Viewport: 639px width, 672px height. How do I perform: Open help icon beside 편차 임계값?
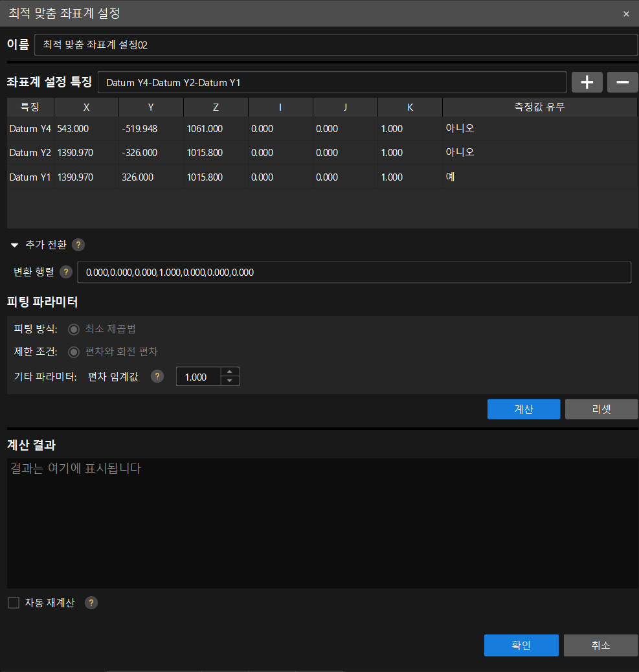tap(157, 376)
